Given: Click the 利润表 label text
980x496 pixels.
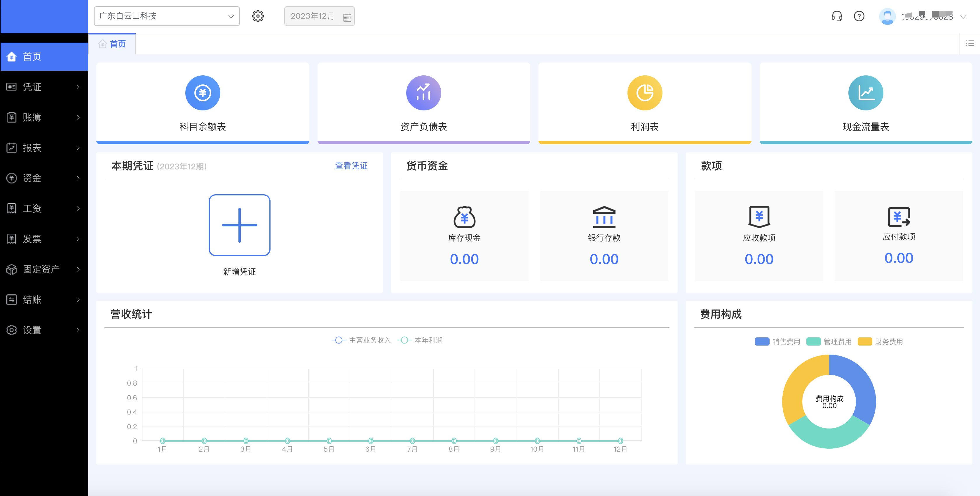Looking at the screenshot, I should point(644,126).
